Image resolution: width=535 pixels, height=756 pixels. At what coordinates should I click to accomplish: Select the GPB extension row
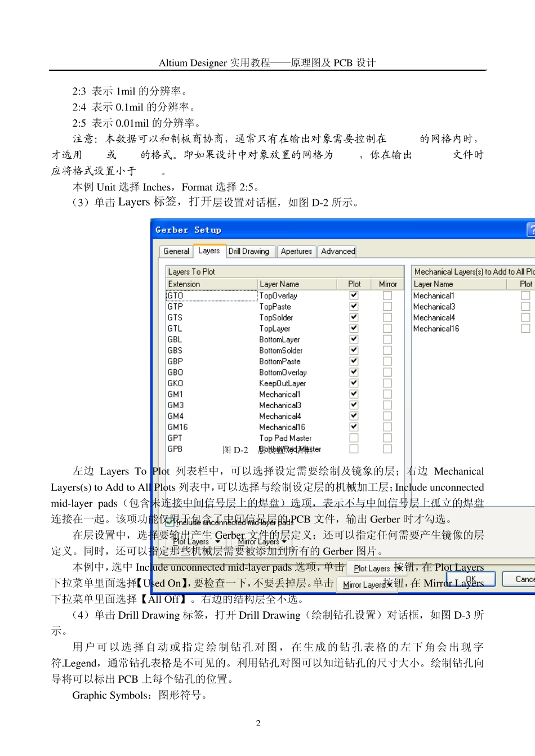[x=175, y=449]
